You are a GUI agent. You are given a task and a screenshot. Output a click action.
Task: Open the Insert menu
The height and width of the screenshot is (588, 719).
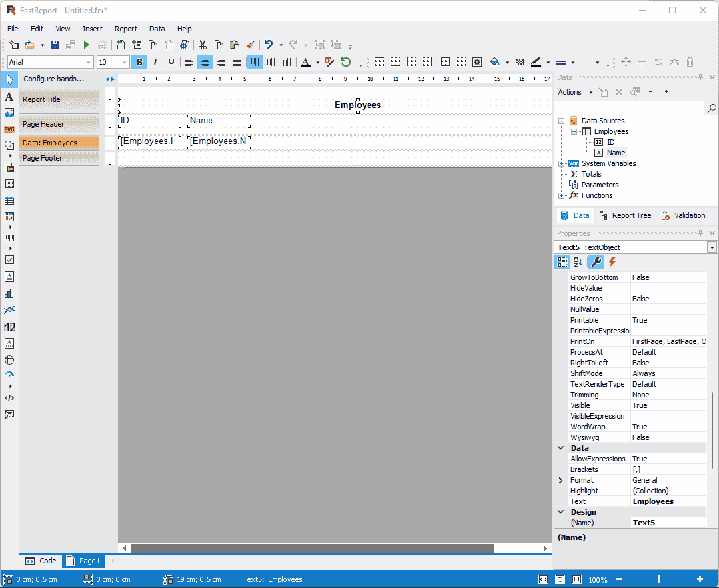(93, 29)
